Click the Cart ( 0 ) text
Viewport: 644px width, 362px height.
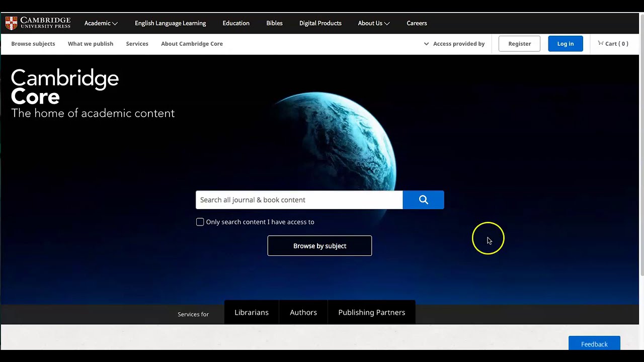click(x=616, y=44)
